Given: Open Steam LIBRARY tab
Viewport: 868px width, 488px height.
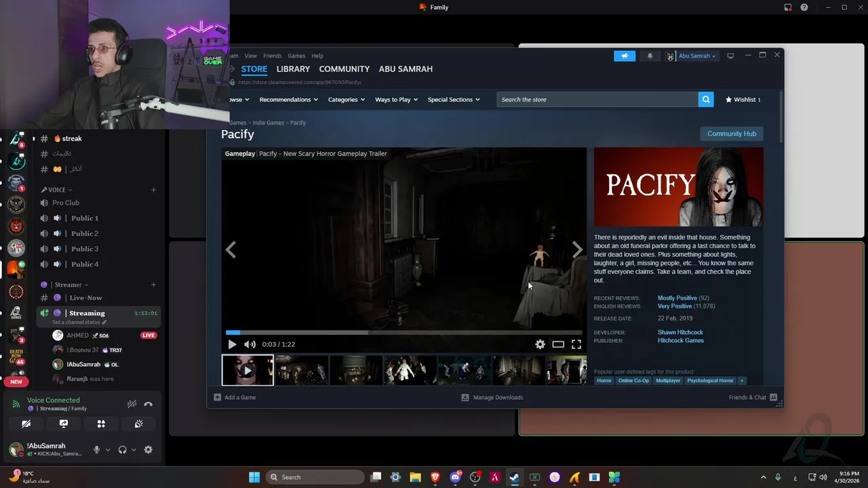Looking at the screenshot, I should pos(293,69).
